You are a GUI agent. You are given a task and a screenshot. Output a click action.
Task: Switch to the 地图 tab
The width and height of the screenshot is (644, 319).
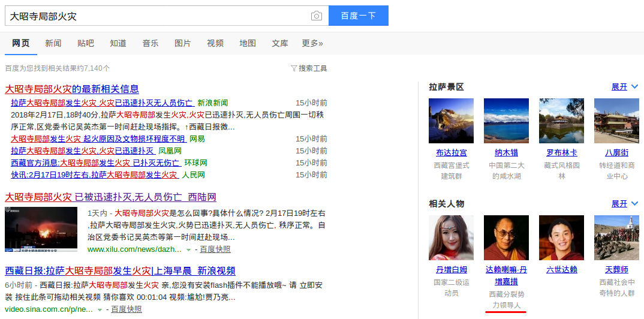point(248,43)
